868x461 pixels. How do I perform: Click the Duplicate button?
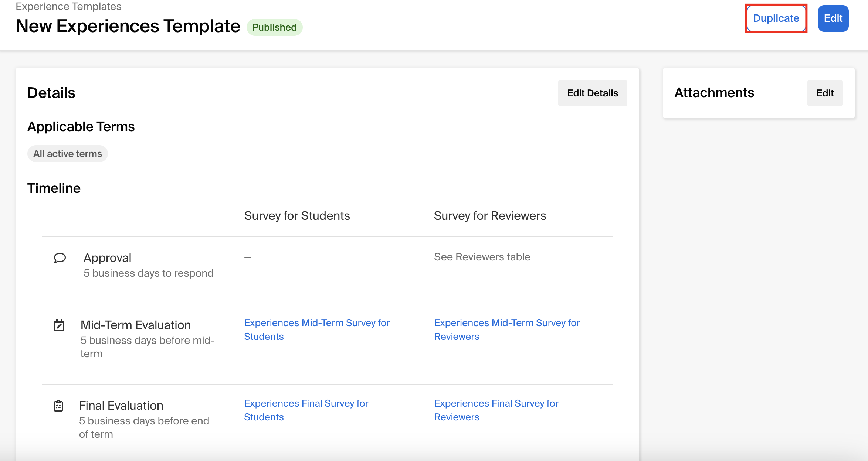pyautogui.click(x=776, y=18)
